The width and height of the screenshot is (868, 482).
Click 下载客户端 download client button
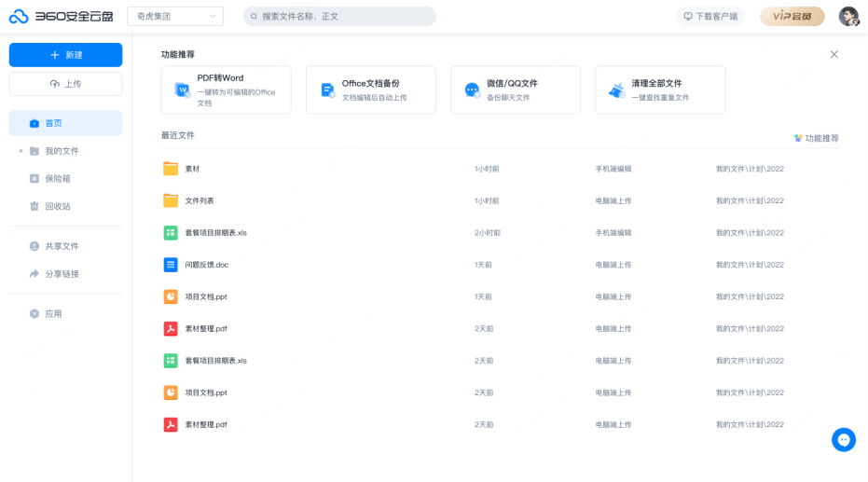(x=710, y=17)
